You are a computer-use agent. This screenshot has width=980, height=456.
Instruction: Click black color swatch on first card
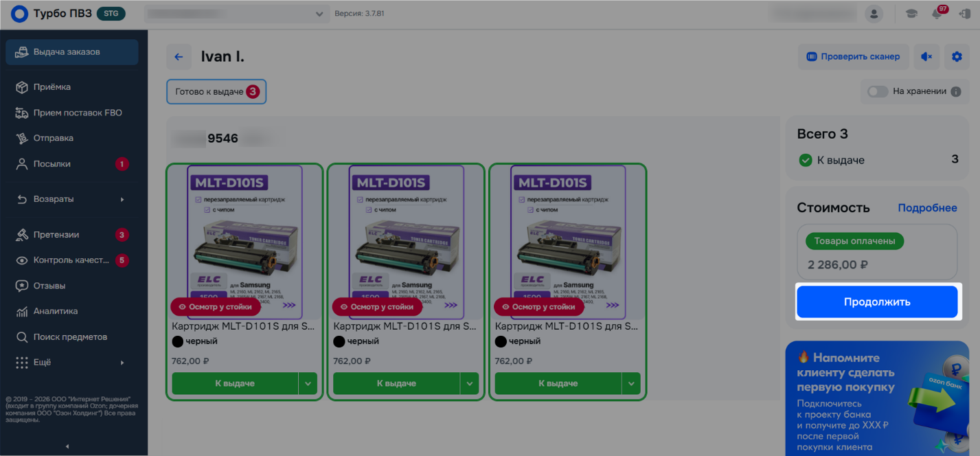(177, 341)
